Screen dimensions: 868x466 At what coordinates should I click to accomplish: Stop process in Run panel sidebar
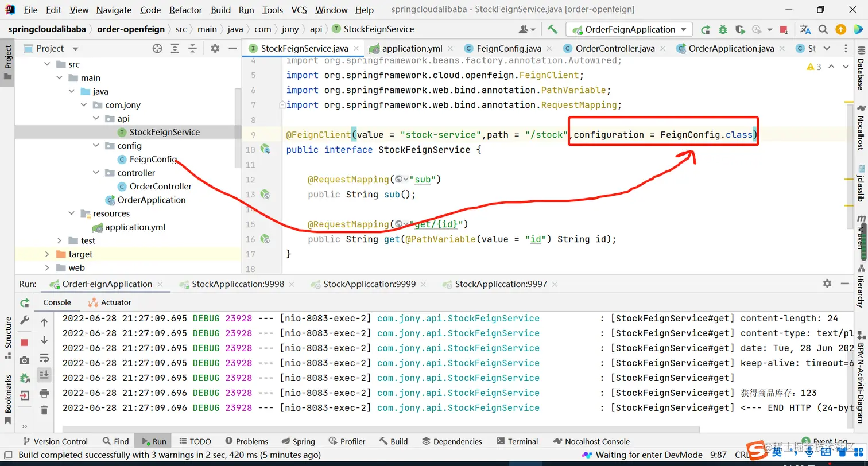click(24, 343)
